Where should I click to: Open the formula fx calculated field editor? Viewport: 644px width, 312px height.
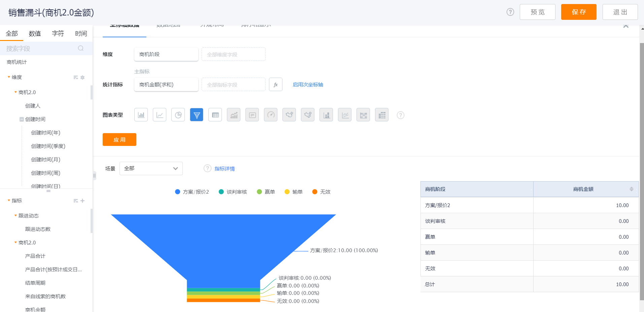(x=276, y=84)
